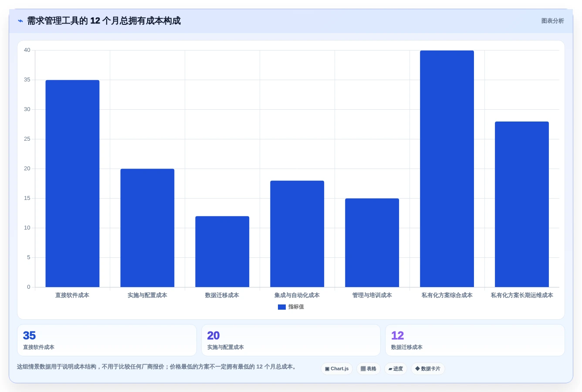The width and height of the screenshot is (582, 392).
Task: Click the Chart.js tag chip
Action: pyautogui.click(x=337, y=369)
